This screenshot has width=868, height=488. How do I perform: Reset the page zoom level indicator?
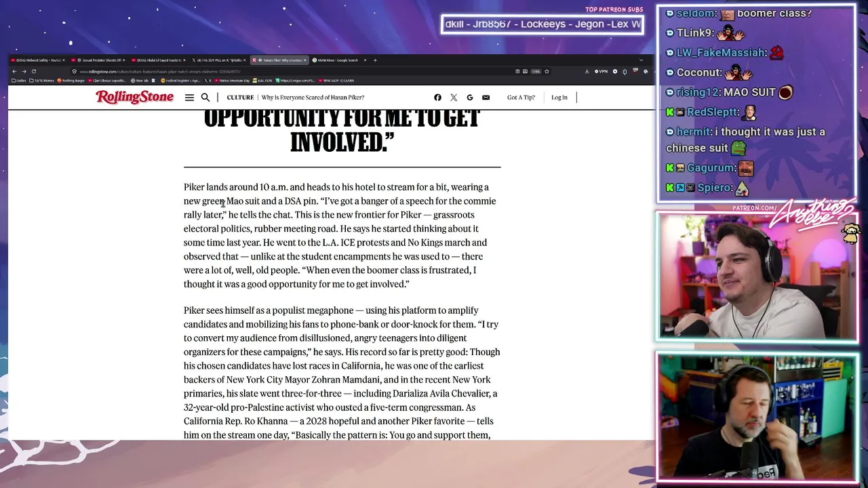pyautogui.click(x=536, y=71)
